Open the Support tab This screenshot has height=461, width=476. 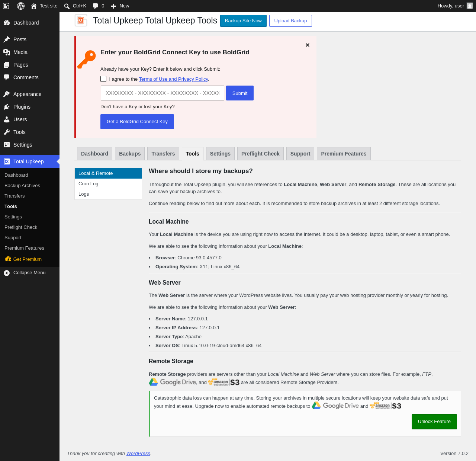[300, 154]
